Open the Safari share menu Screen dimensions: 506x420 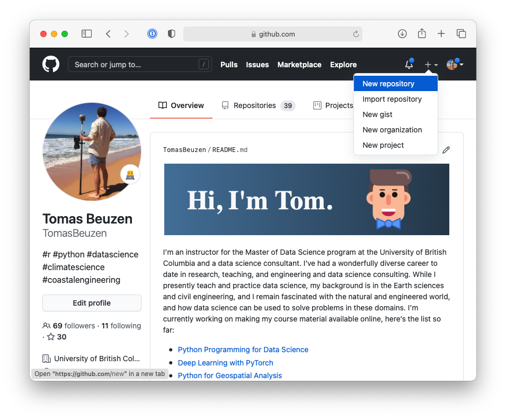coord(422,33)
